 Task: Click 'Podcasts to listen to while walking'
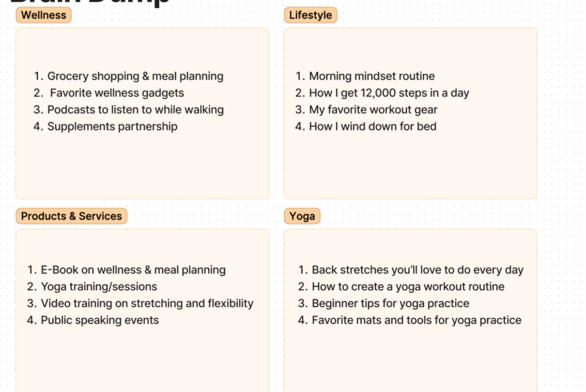pyautogui.click(x=136, y=109)
